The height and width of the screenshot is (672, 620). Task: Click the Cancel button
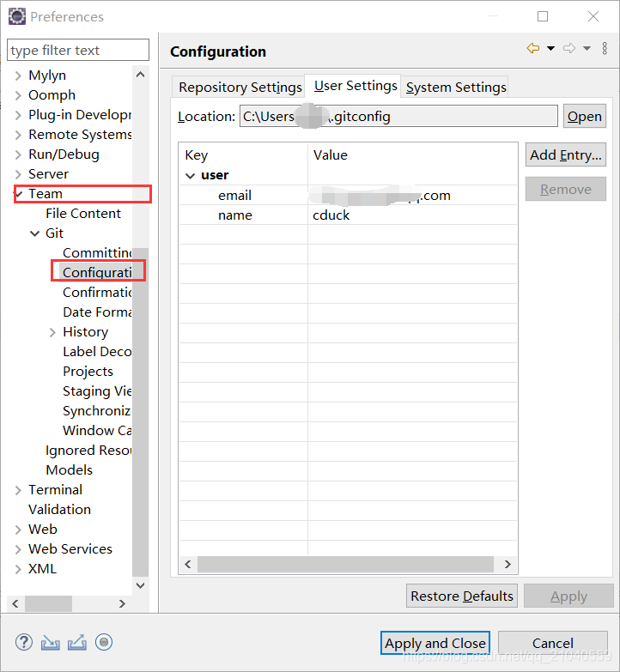(553, 643)
